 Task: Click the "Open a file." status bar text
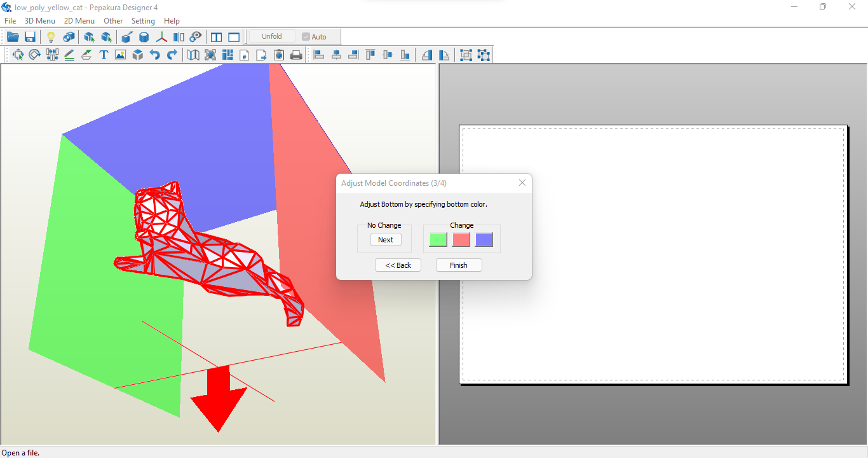pos(20,453)
